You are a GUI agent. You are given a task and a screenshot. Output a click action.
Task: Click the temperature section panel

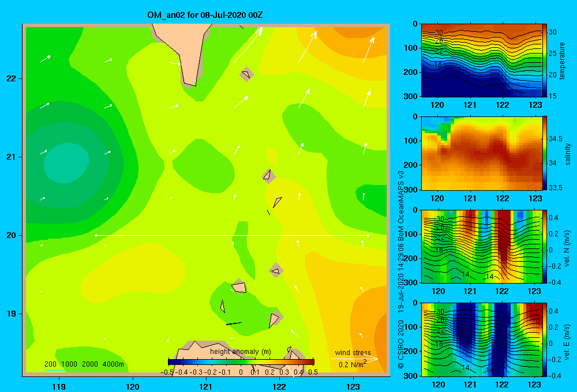tap(481, 60)
